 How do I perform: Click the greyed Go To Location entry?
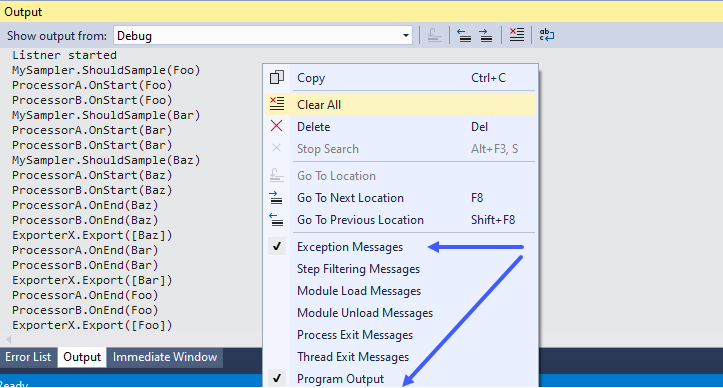(x=336, y=176)
